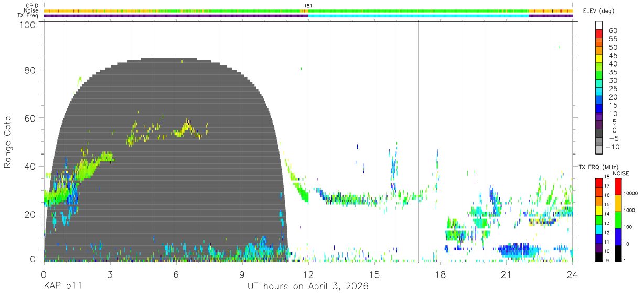Image resolution: width=644 pixels, height=297 pixels.
Task: Click the 24 tick on UT hours axis
Action: 573,274
